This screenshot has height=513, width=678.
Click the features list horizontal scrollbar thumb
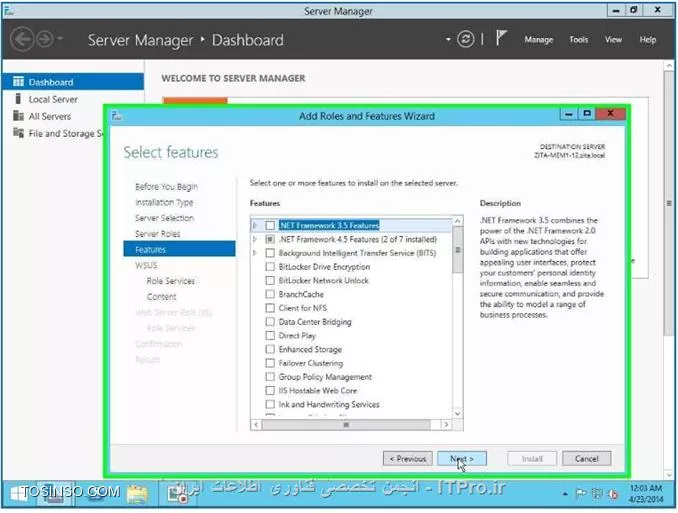point(346,425)
